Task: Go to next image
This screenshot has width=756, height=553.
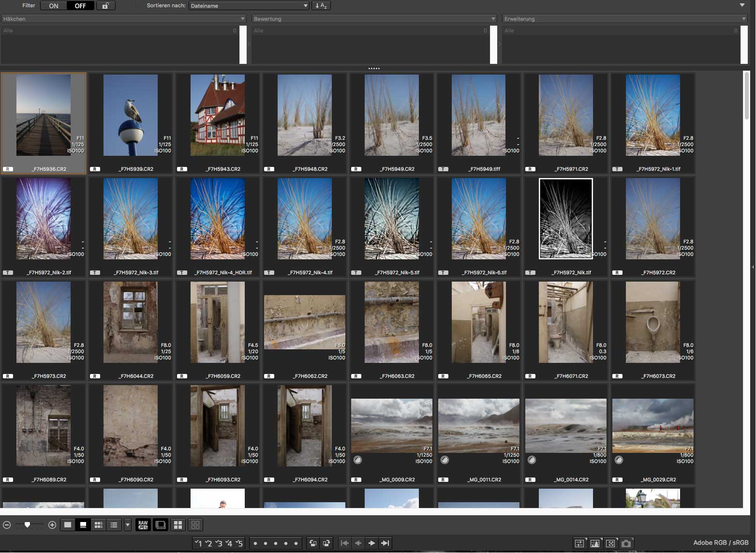Action: (371, 543)
